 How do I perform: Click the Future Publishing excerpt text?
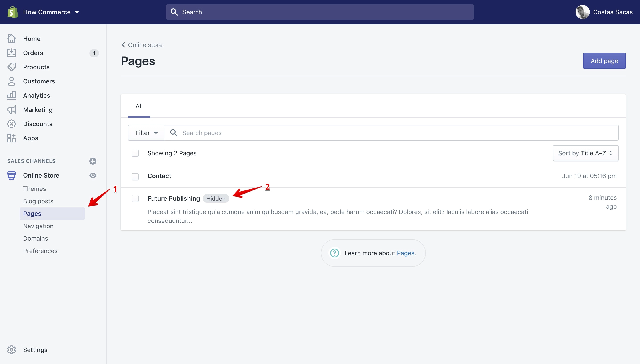click(x=338, y=216)
